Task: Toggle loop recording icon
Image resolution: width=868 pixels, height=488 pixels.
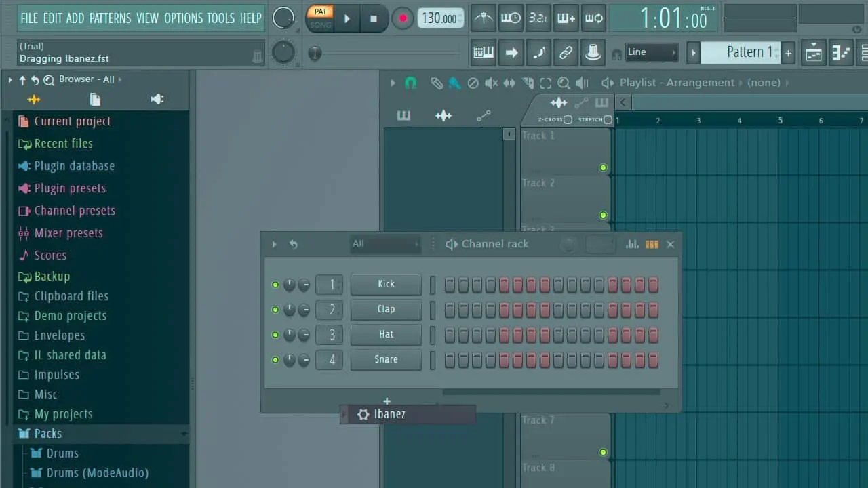Action: click(593, 18)
